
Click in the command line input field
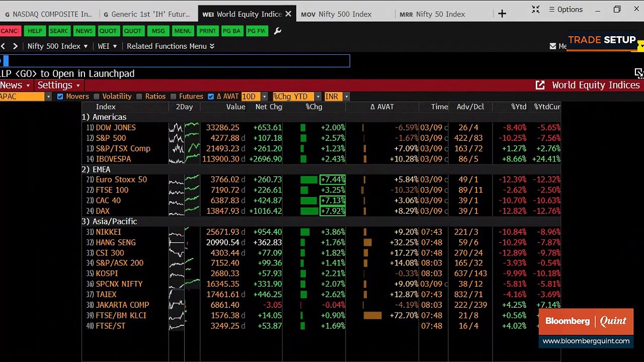(x=175, y=61)
